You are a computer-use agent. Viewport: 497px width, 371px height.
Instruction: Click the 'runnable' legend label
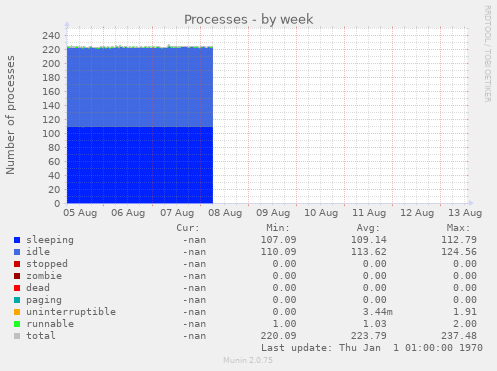tap(50, 324)
